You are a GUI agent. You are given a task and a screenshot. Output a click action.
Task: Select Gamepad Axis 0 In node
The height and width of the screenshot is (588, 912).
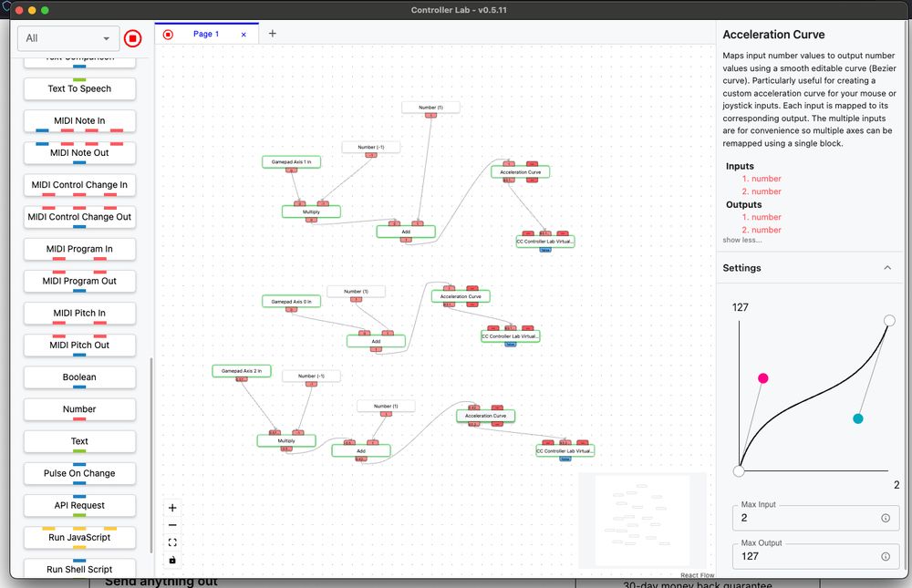(x=292, y=301)
